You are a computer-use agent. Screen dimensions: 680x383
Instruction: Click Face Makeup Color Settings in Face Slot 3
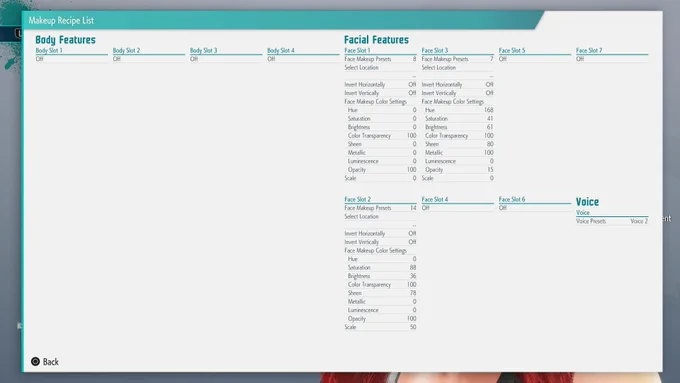point(453,101)
